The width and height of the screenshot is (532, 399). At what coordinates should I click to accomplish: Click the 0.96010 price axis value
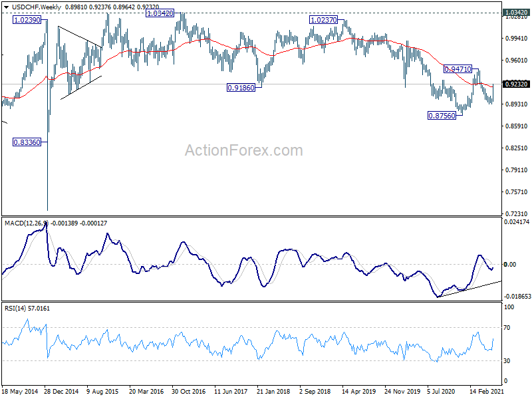(x=517, y=61)
